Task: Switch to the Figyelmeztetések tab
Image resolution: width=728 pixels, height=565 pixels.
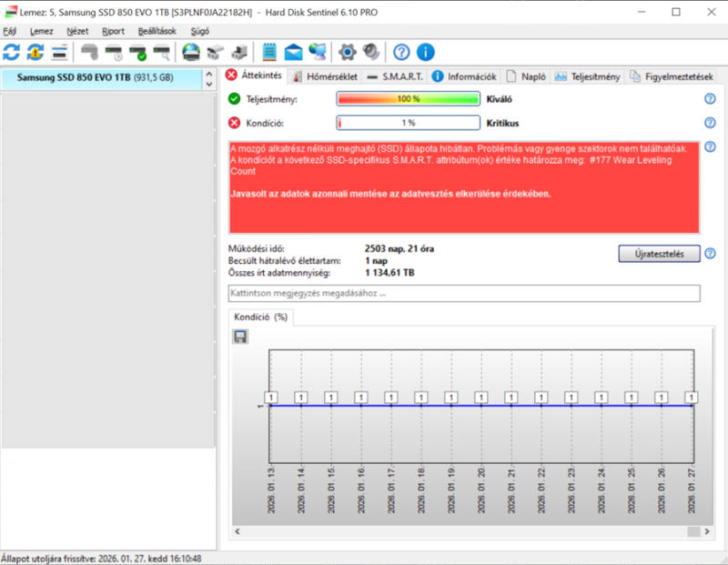Action: pos(672,76)
